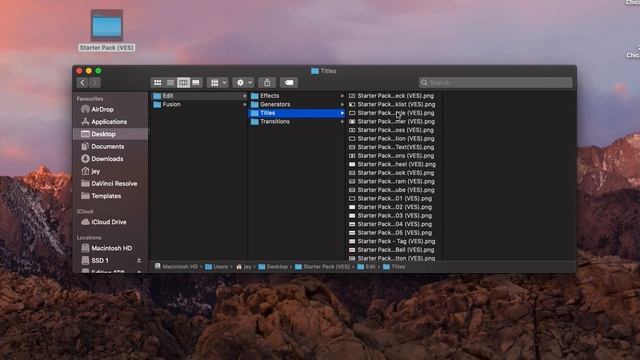640x360 pixels.
Task: Expand the Edit folder arrow
Action: pyautogui.click(x=244, y=96)
